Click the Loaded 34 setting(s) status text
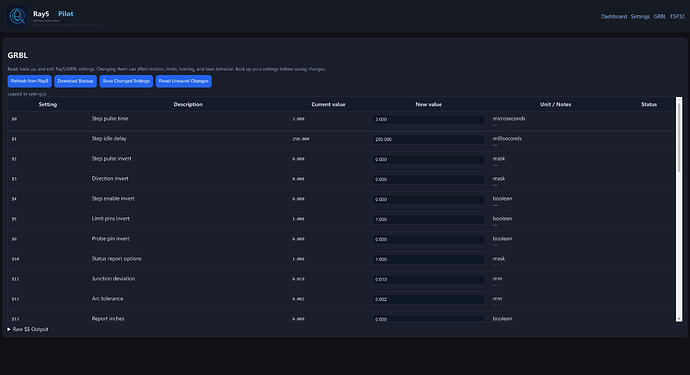690x375 pixels. click(27, 94)
